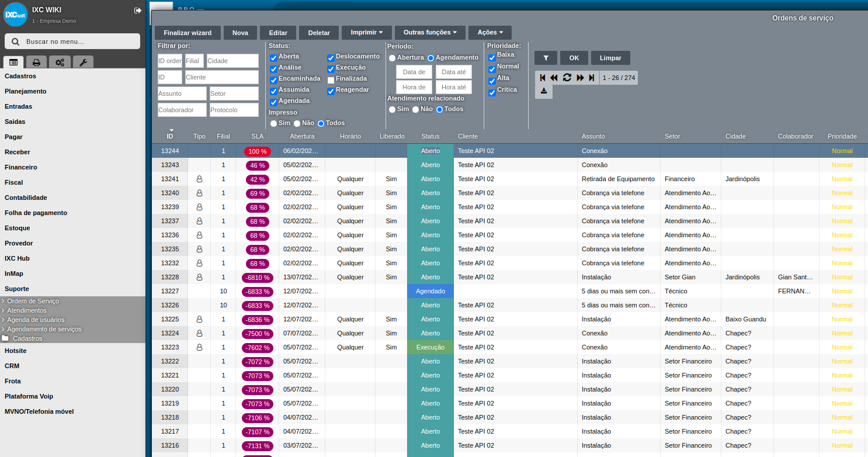The width and height of the screenshot is (868, 457).
Task: Click the person icon in row 13223
Action: pos(199,347)
